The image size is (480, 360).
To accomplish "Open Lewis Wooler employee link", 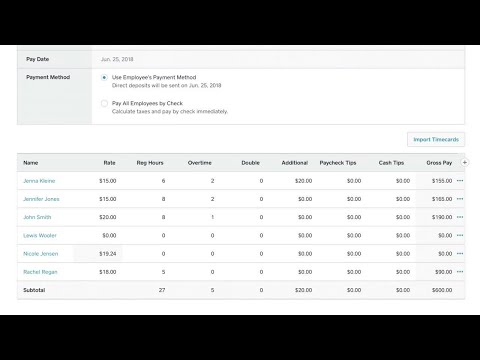I will pos(40,236).
